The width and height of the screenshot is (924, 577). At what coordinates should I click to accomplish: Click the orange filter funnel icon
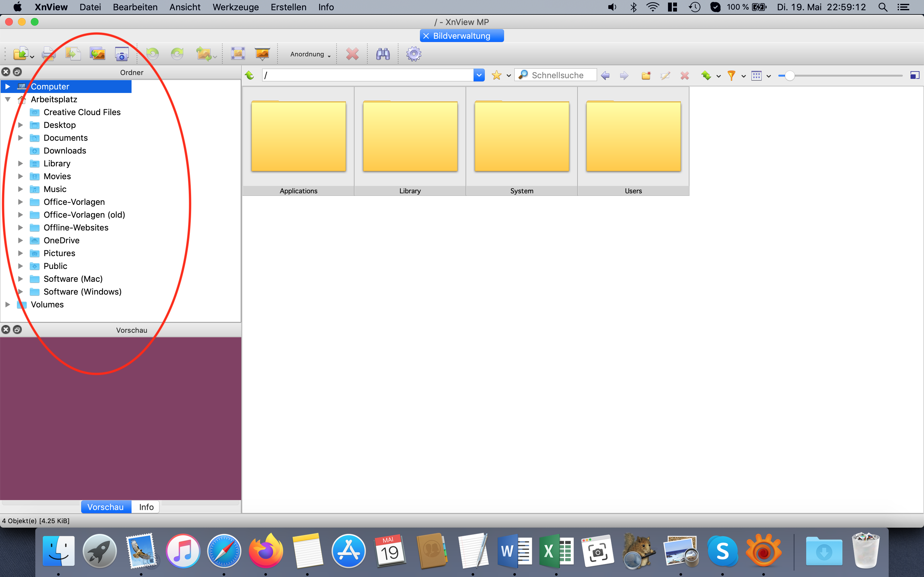731,75
